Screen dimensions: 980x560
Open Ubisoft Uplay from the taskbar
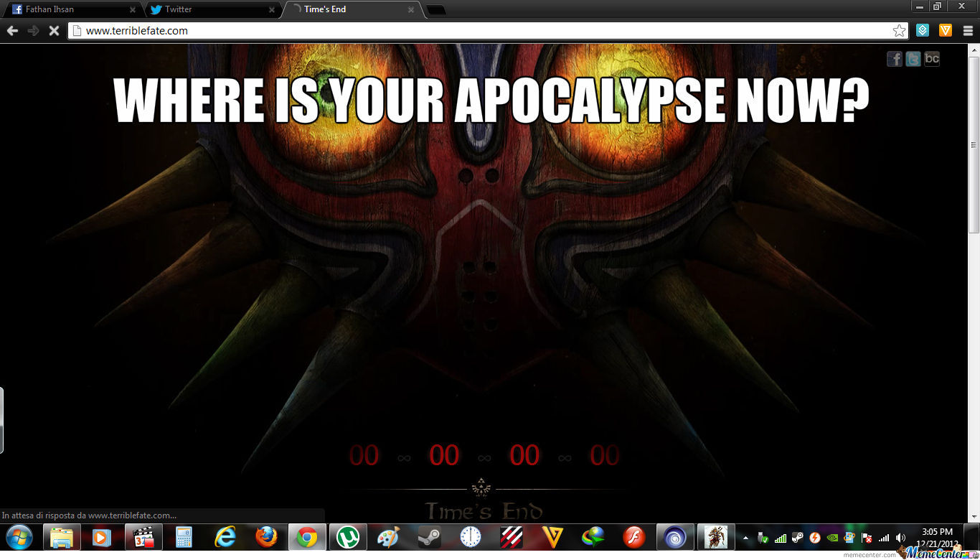pyautogui.click(x=675, y=537)
